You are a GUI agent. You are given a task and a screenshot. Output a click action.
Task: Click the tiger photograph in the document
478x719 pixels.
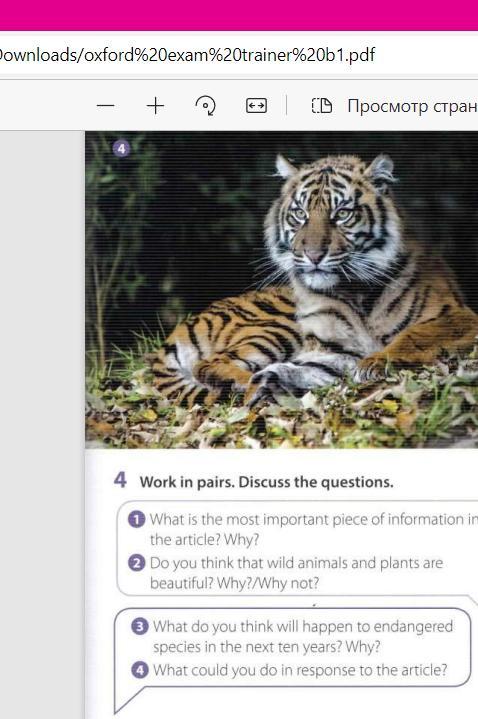click(x=281, y=290)
